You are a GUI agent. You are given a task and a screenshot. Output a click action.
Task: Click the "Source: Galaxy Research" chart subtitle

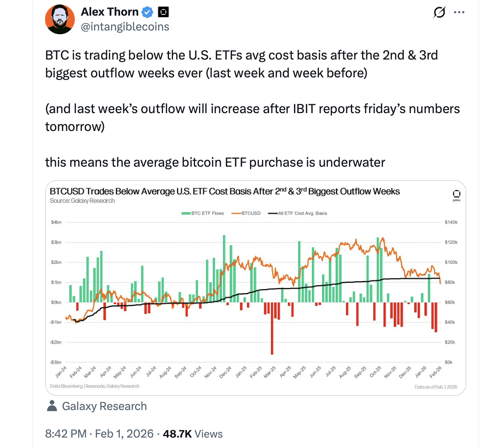(82, 201)
